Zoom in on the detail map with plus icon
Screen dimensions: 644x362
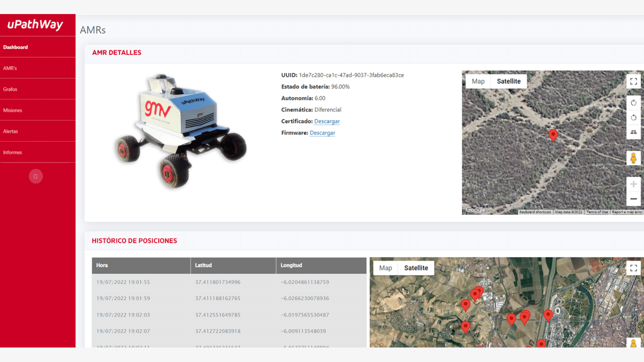(x=634, y=184)
